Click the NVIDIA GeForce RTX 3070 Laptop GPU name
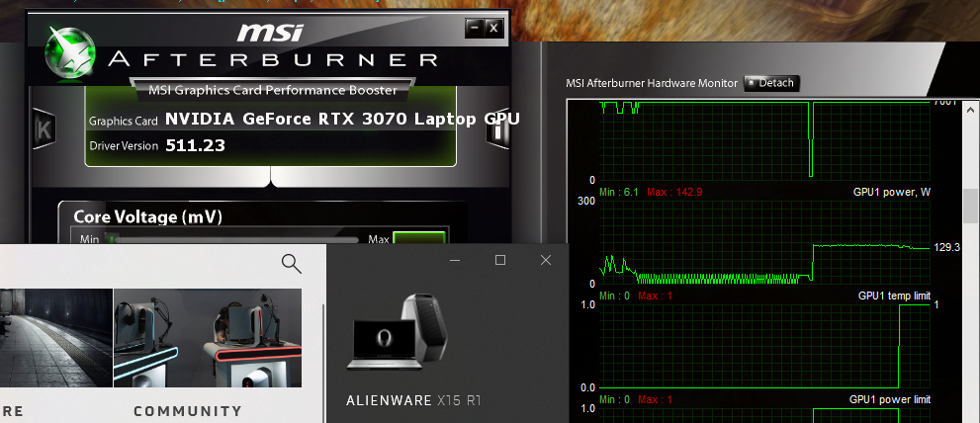 point(342,119)
